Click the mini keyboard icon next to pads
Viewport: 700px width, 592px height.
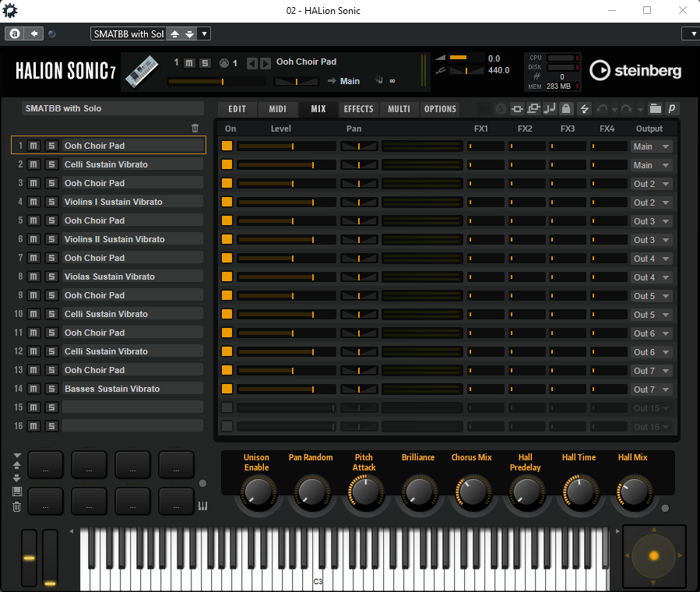(x=202, y=506)
